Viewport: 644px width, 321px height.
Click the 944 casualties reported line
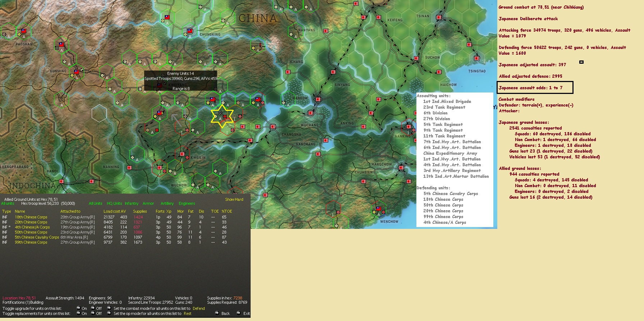tap(534, 174)
